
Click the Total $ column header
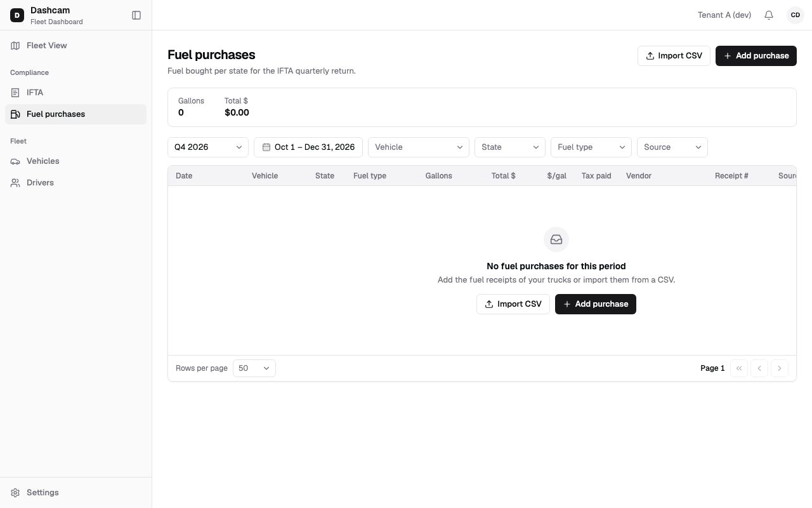pos(504,176)
